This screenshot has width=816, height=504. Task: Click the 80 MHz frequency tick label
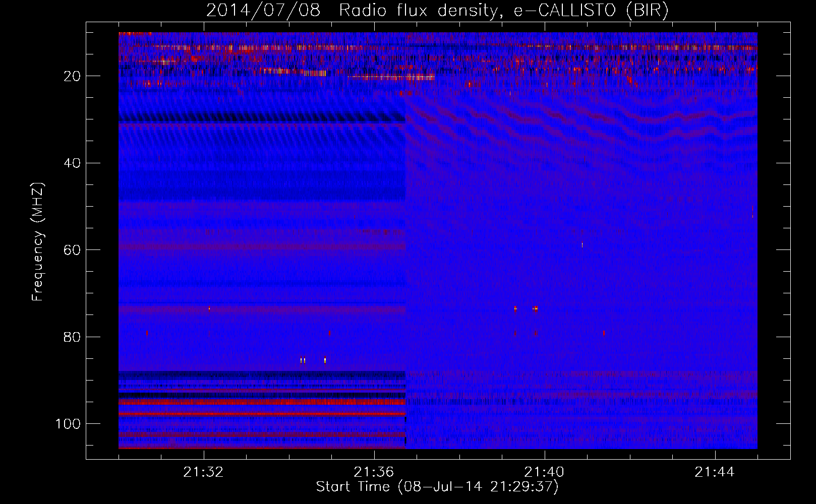tap(73, 337)
